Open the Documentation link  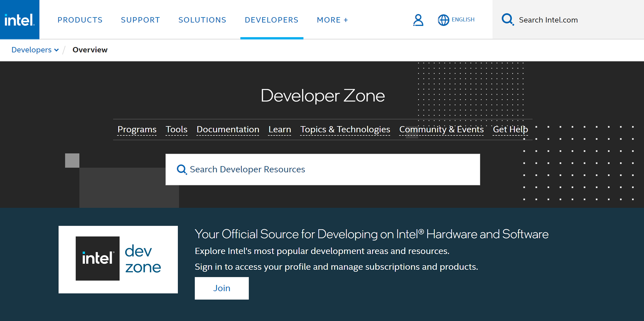[x=228, y=129]
